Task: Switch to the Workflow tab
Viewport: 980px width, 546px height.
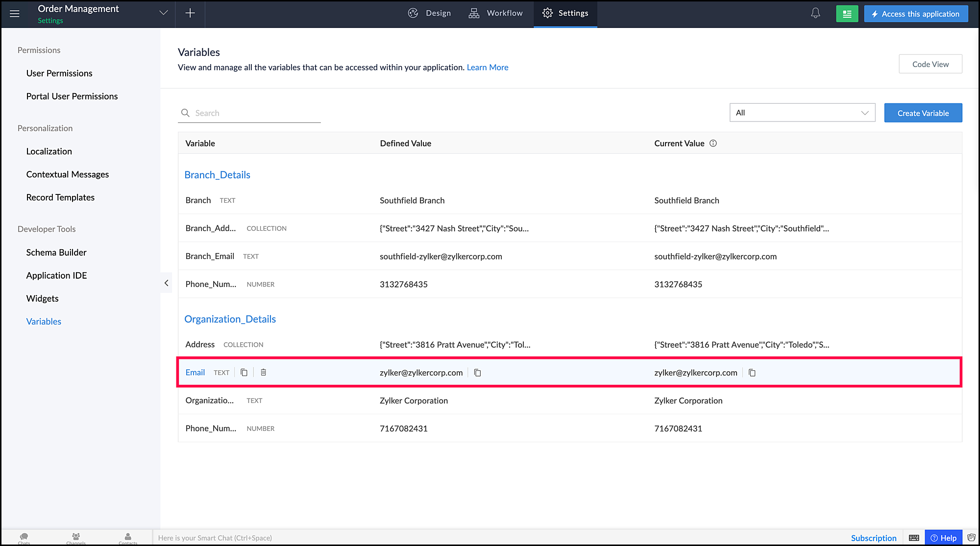Action: tap(495, 13)
